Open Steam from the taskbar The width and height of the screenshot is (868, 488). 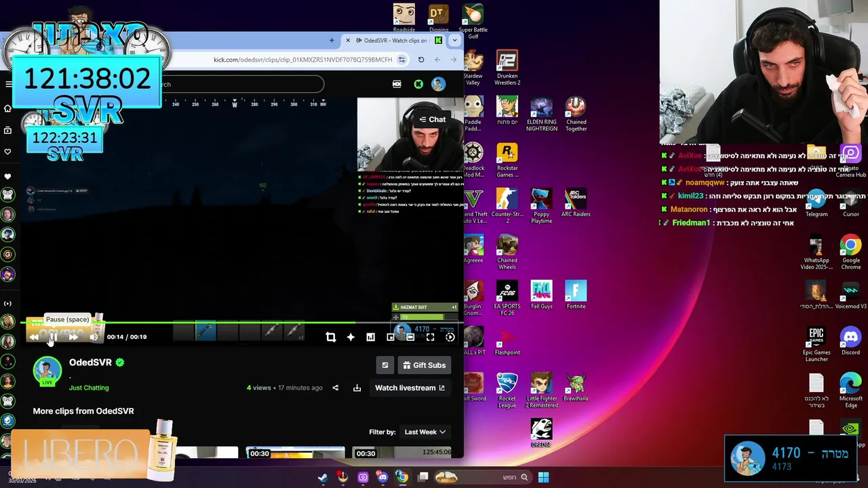click(x=323, y=477)
